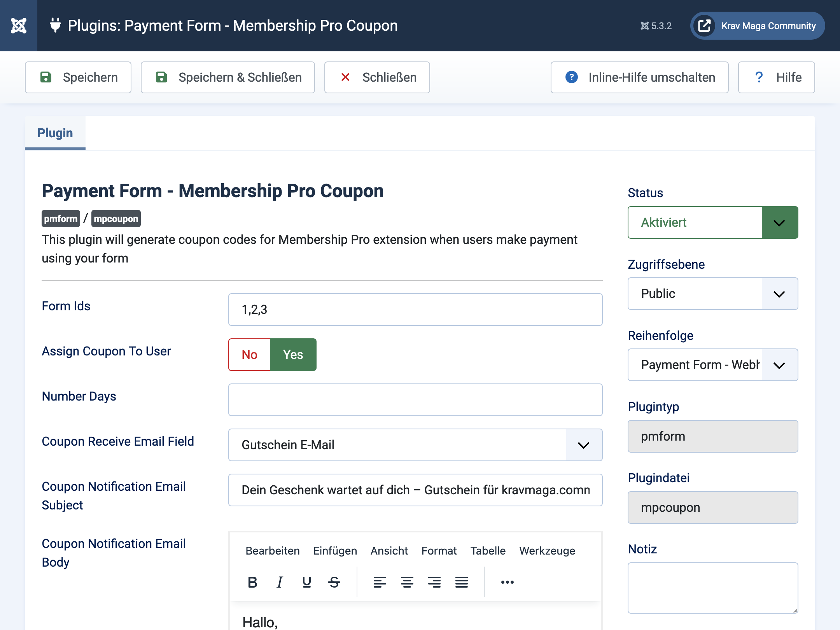This screenshot has width=840, height=630.
Task: Open the Hilfe help button
Action: pos(777,77)
